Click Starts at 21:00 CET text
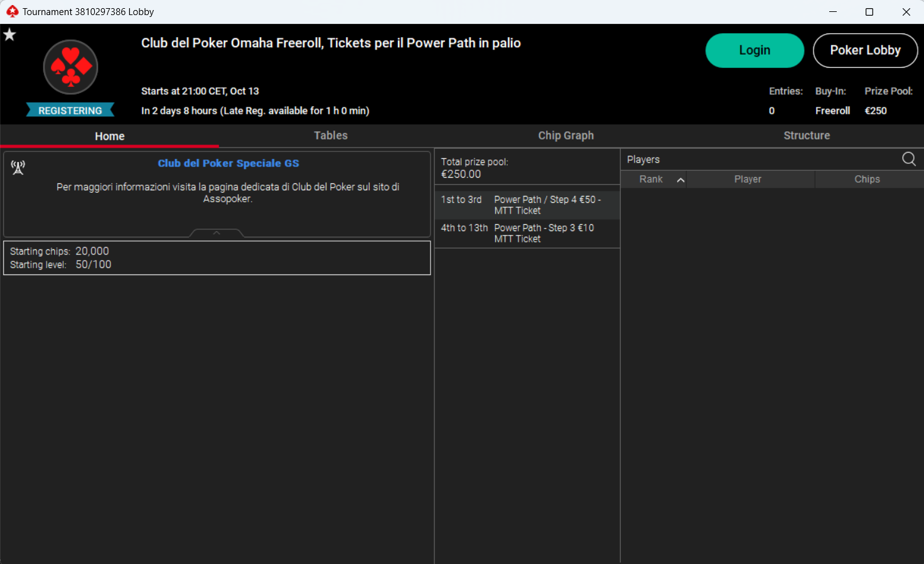 200,91
